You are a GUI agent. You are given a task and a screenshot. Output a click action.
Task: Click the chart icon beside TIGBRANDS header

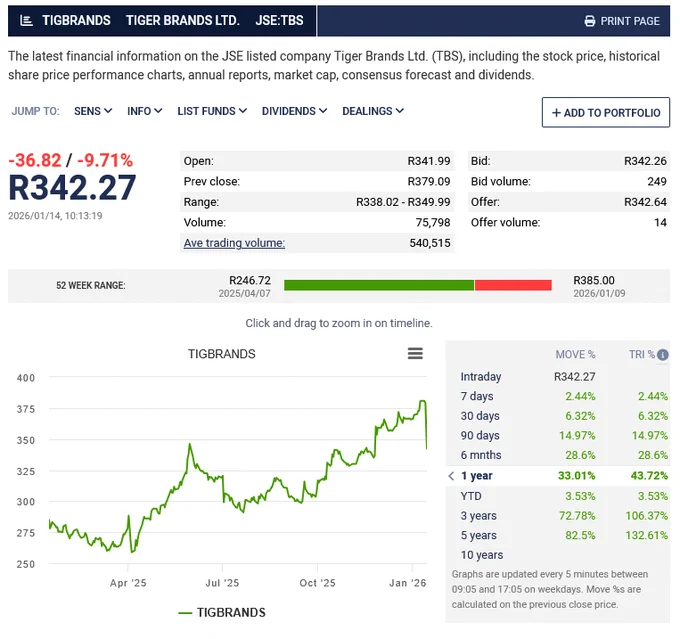(x=26, y=20)
